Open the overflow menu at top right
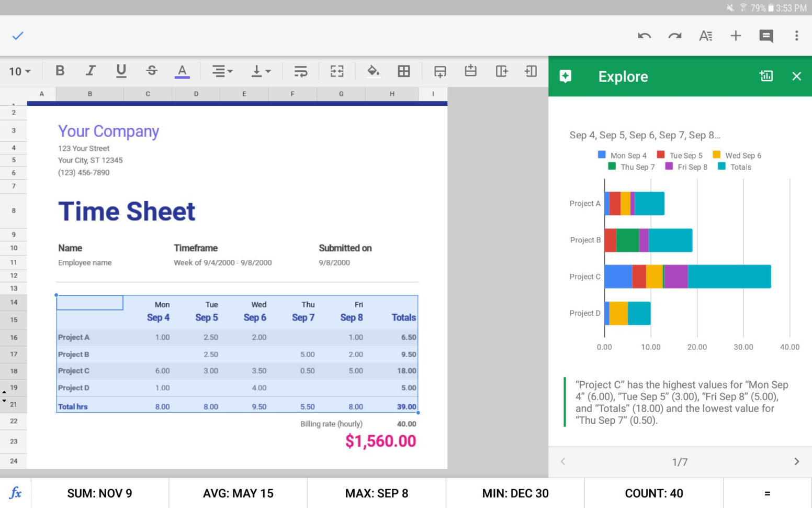This screenshot has height=508, width=812. click(x=796, y=36)
